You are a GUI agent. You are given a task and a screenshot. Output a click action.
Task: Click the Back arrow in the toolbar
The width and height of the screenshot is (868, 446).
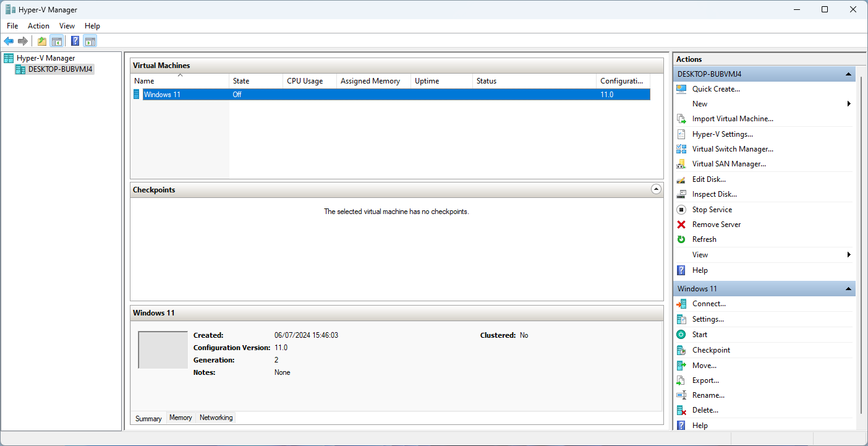click(9, 41)
